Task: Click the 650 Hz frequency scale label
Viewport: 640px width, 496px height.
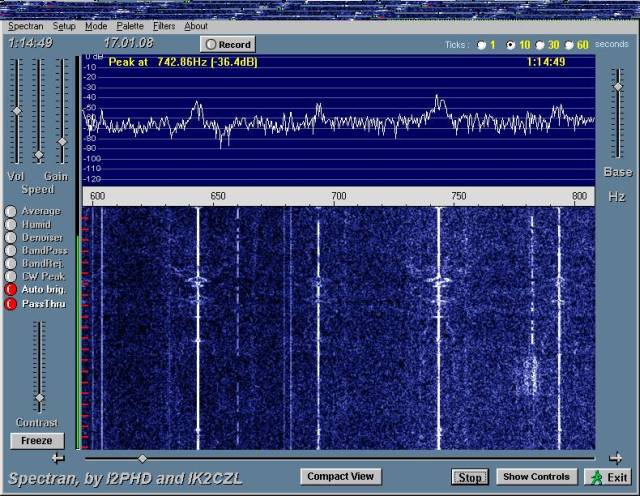Action: pos(218,196)
